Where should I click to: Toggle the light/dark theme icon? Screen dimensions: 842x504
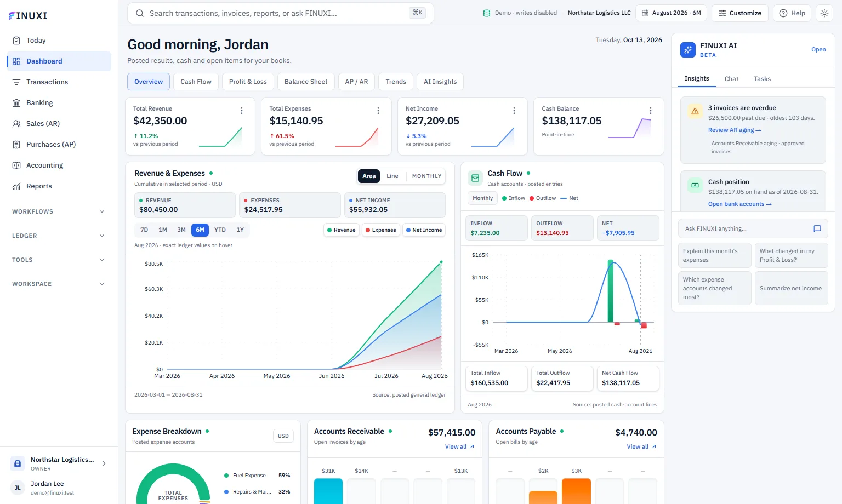pyautogui.click(x=824, y=13)
